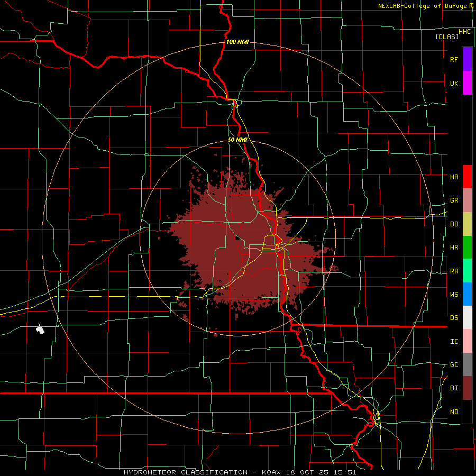Select the pink IC color swatch
476x476 pixels.
click(467, 341)
